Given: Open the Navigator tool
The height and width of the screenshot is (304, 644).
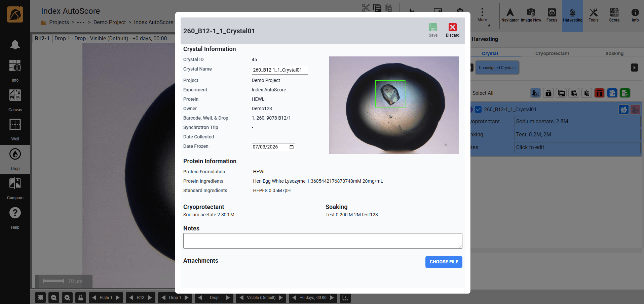Looking at the screenshot, I should [x=510, y=15].
